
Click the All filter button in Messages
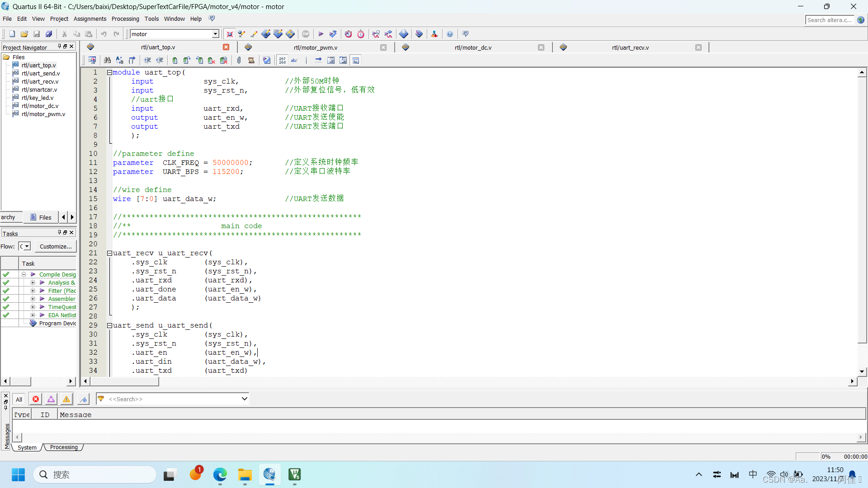pyautogui.click(x=19, y=399)
